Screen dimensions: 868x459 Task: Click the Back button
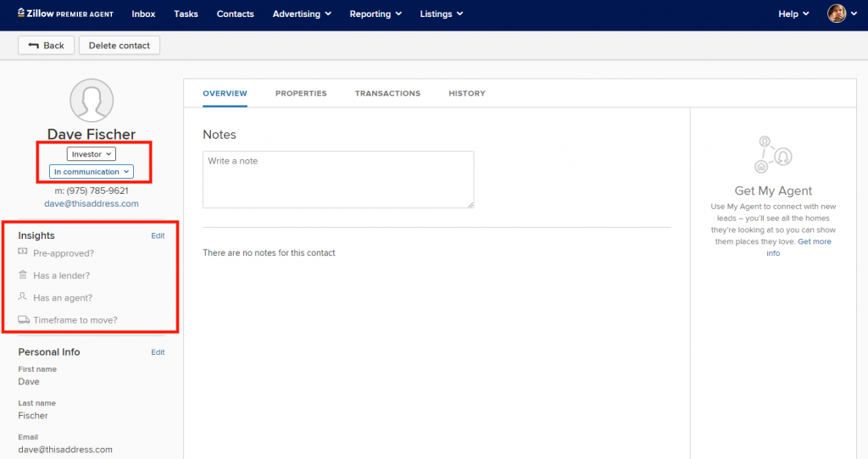46,46
